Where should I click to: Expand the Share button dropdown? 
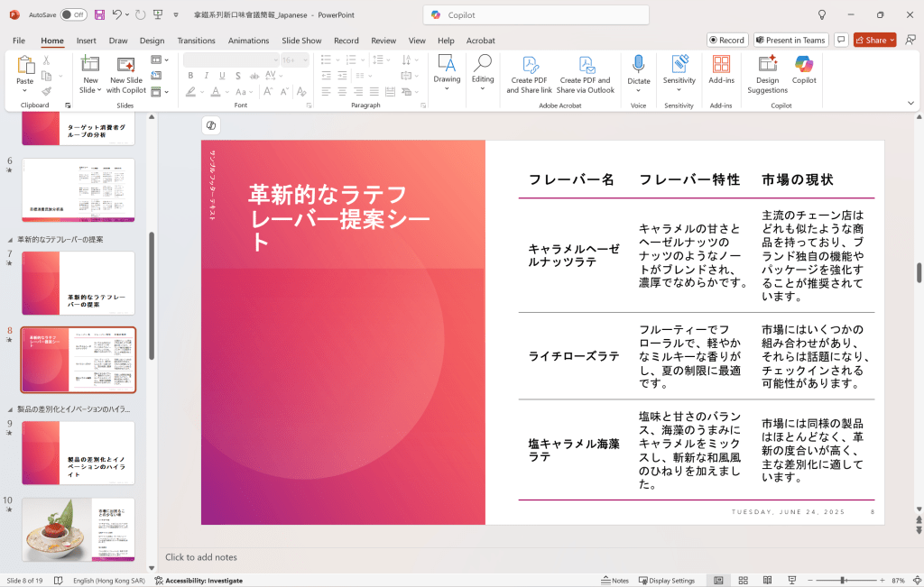click(892, 40)
